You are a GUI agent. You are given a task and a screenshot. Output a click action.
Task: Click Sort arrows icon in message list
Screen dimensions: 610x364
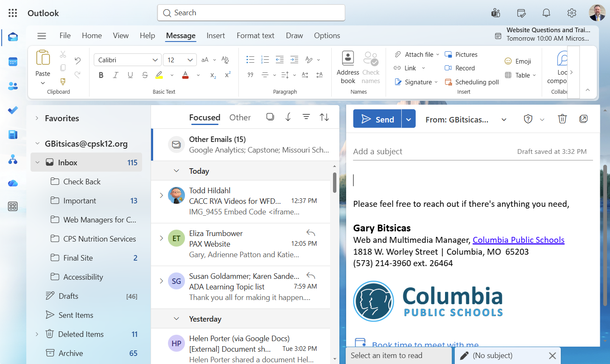point(325,117)
